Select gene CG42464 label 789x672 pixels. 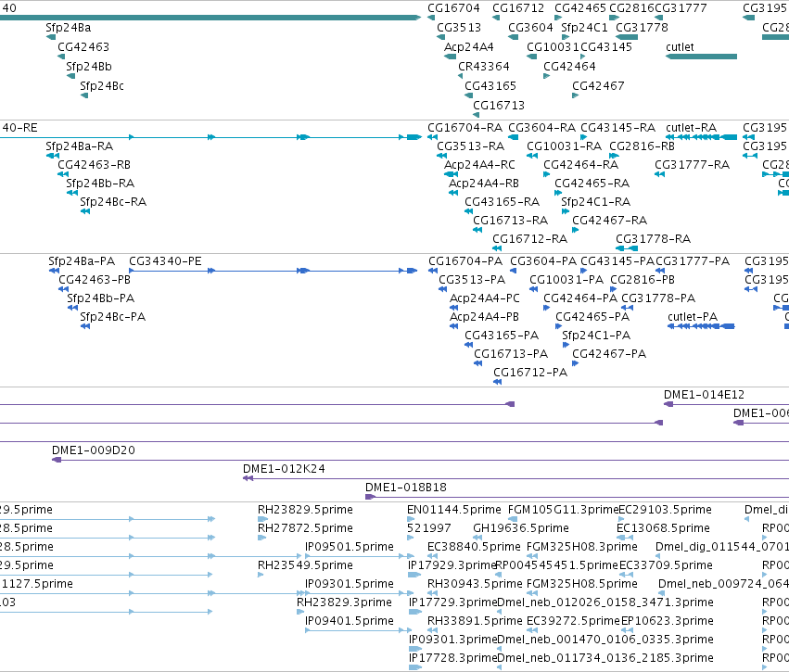(569, 67)
